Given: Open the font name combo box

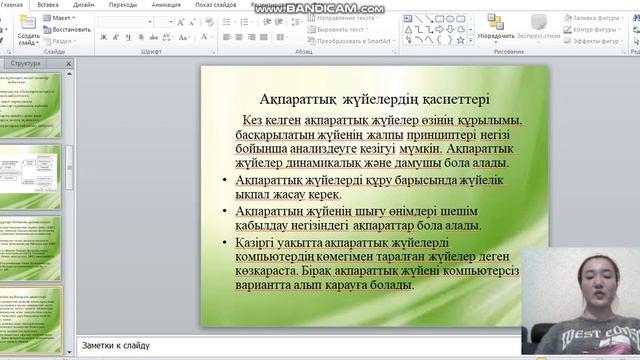Looking at the screenshot, I should tap(125, 22).
